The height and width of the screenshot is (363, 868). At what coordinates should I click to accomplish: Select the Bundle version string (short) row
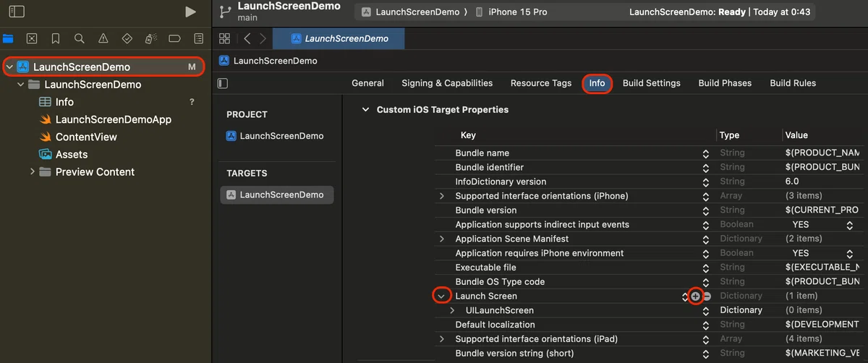coord(651,354)
